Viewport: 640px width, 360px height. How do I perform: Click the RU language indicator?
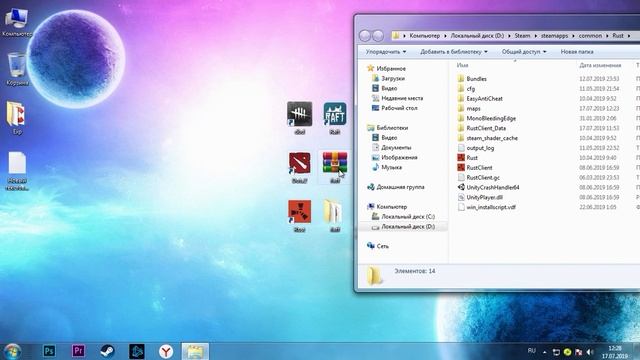tap(531, 351)
